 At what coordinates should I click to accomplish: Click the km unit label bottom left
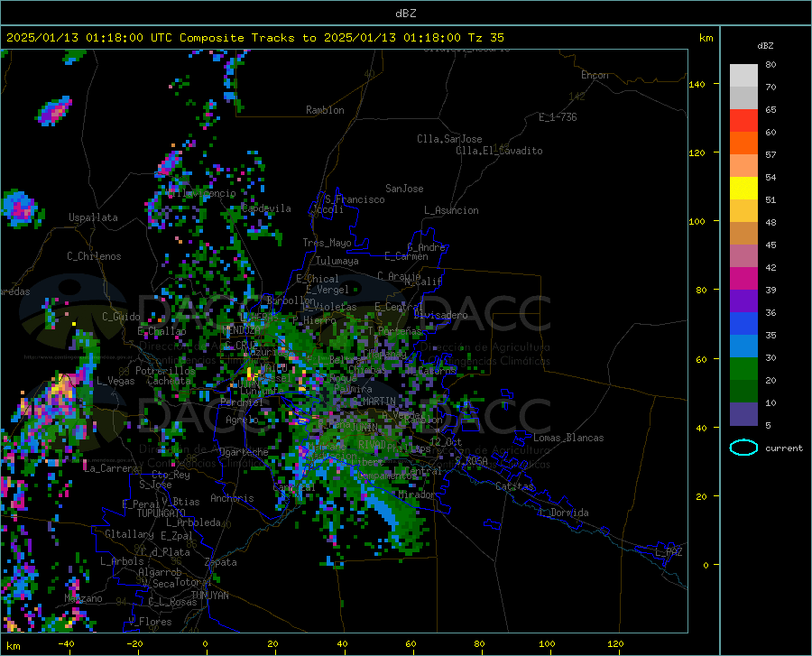click(13, 646)
